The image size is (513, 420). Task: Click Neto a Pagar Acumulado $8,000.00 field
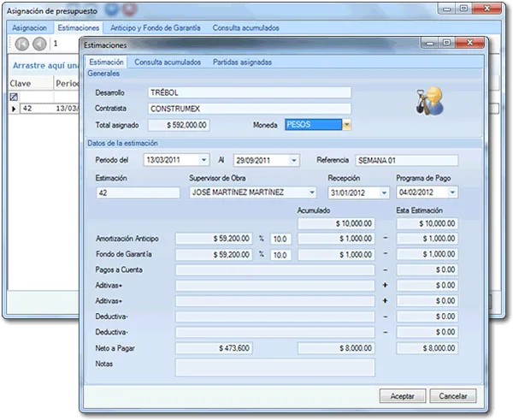(336, 348)
